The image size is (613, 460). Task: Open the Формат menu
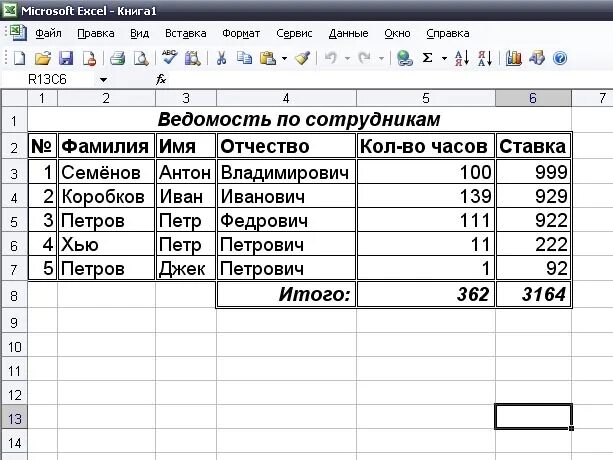pos(241,34)
